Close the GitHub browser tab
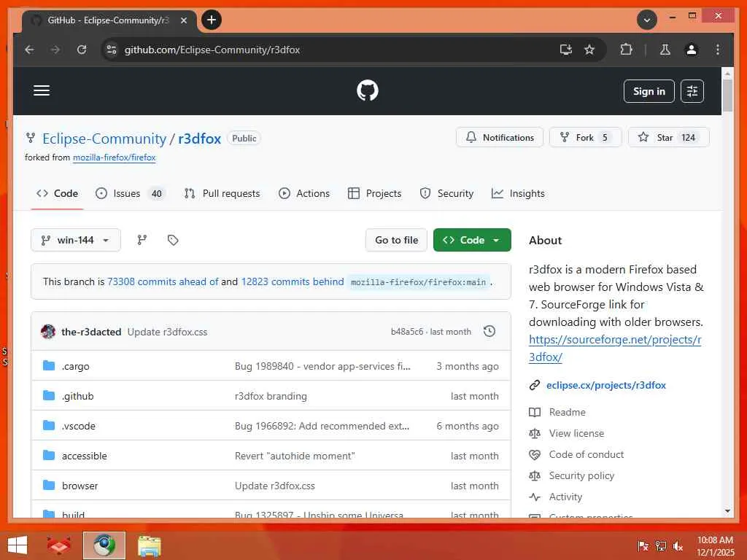 pos(183,20)
